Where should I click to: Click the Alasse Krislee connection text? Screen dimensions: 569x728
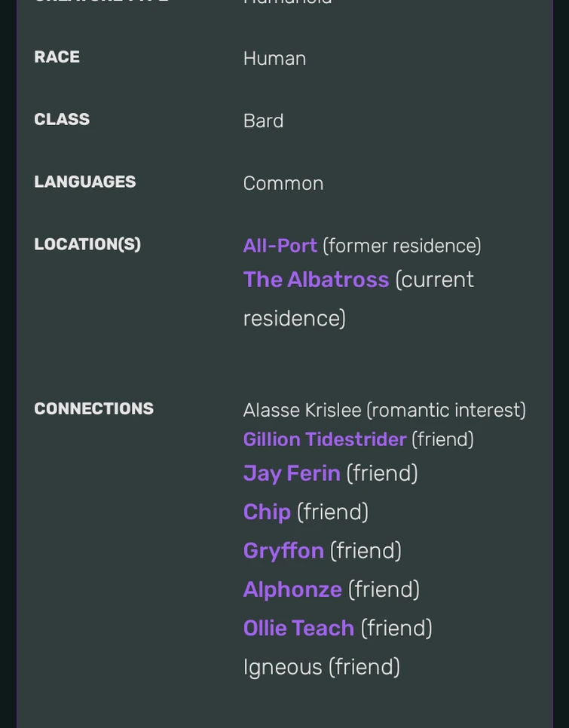tap(301, 410)
